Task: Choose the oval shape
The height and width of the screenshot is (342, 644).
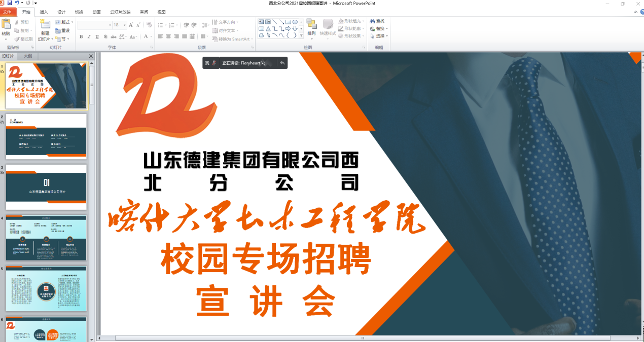Action: [295, 22]
